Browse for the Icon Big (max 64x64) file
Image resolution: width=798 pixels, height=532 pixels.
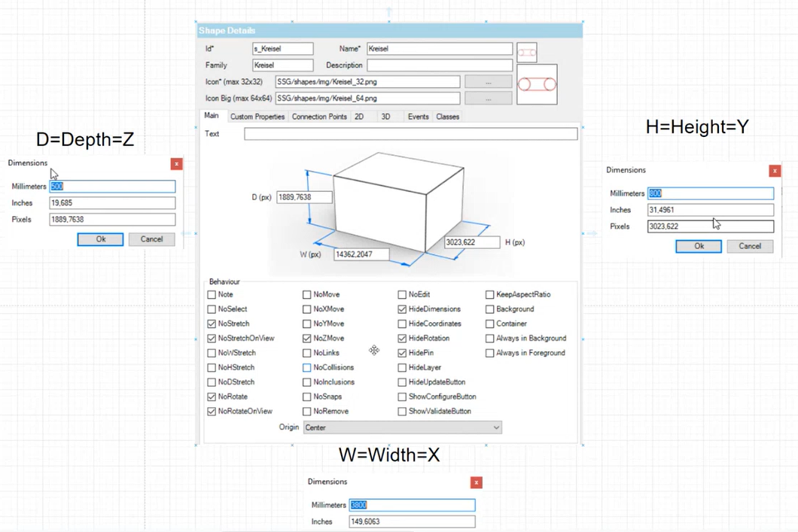tap(488, 98)
